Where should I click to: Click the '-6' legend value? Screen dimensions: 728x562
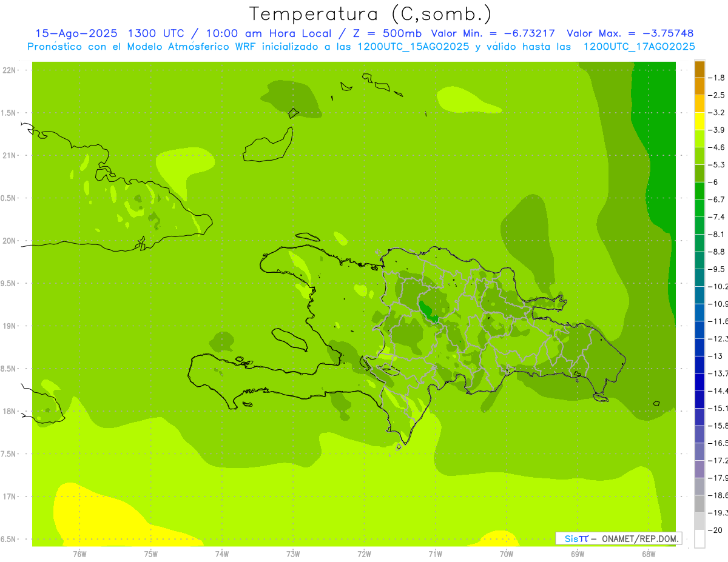point(715,182)
